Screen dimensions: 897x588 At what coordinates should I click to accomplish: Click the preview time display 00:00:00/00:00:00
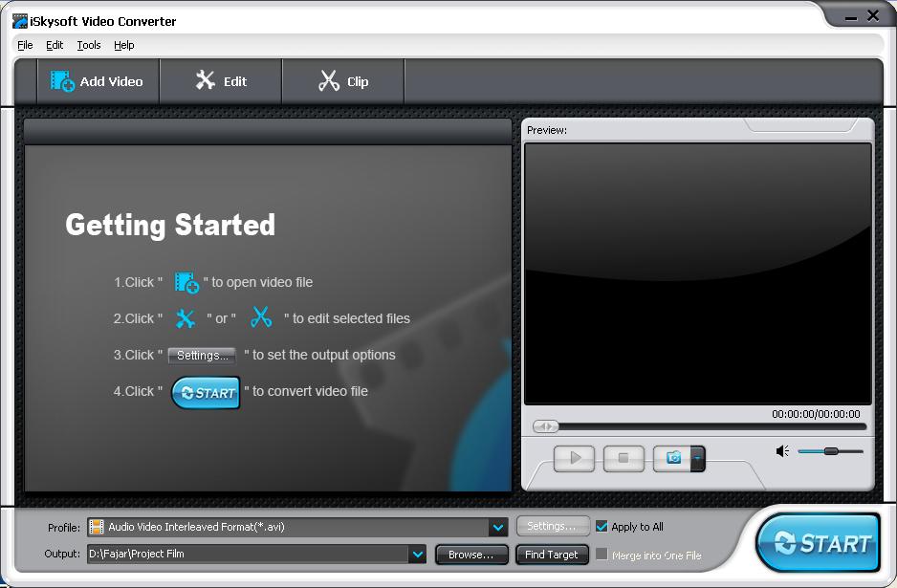point(816,414)
